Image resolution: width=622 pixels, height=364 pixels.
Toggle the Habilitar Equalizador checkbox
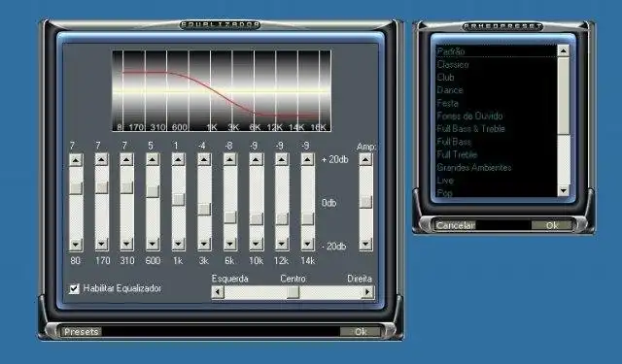pos(74,288)
